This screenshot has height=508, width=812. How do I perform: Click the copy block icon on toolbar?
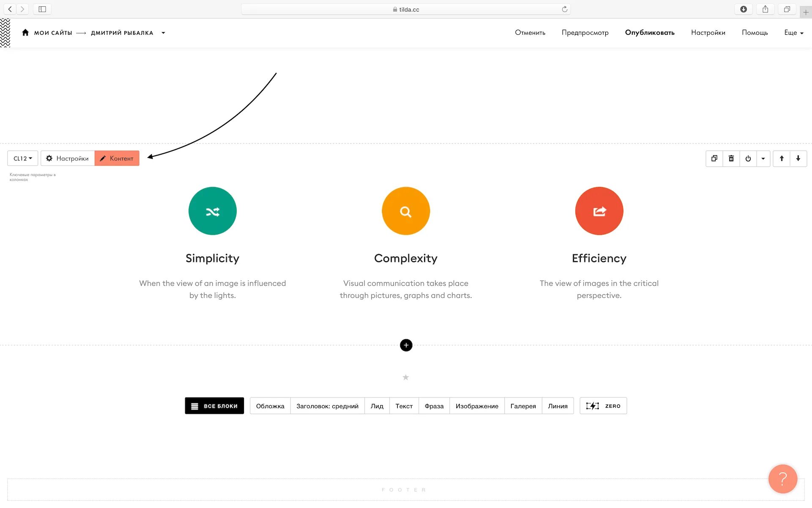click(x=714, y=158)
